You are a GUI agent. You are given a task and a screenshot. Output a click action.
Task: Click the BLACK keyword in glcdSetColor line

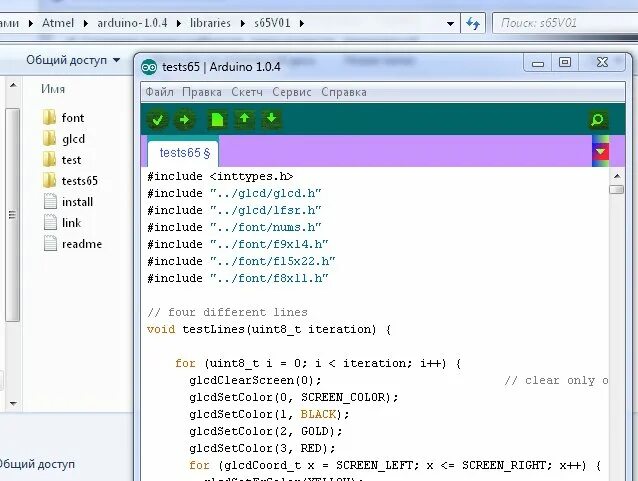coord(318,414)
